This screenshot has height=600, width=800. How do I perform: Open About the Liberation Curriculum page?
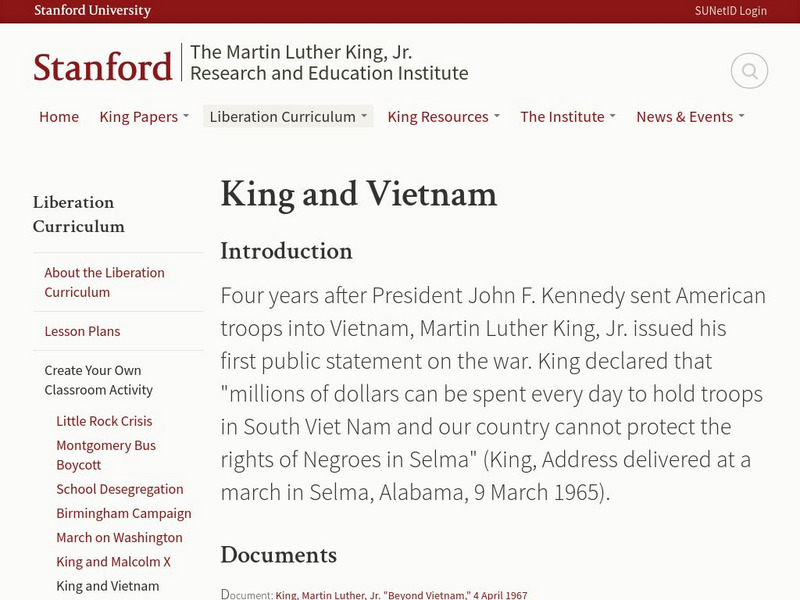click(x=104, y=282)
